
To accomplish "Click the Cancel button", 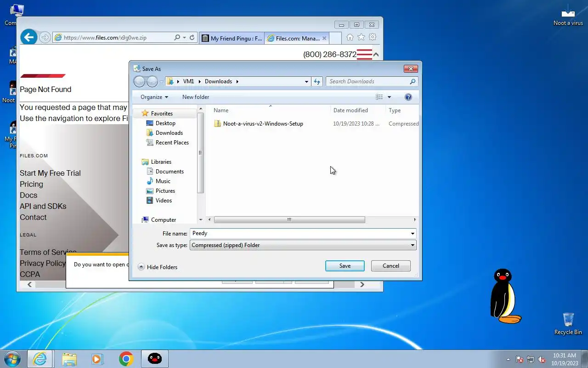I will click(x=391, y=266).
